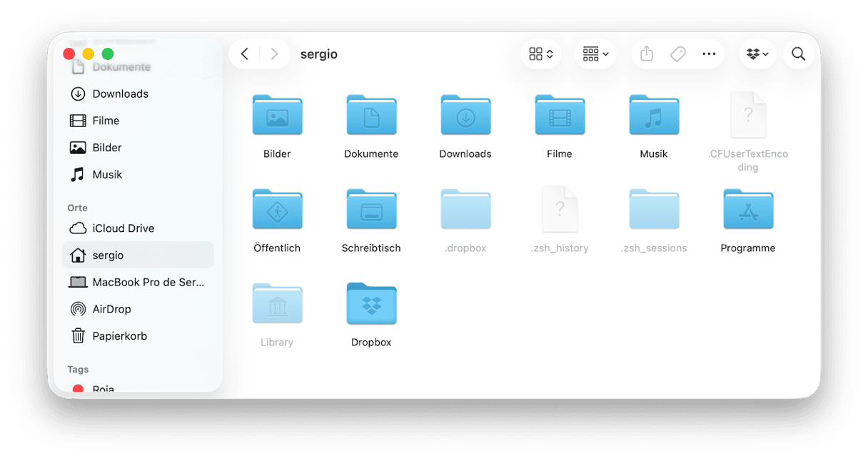
Task: Select the Musik folder icon
Action: (x=654, y=115)
